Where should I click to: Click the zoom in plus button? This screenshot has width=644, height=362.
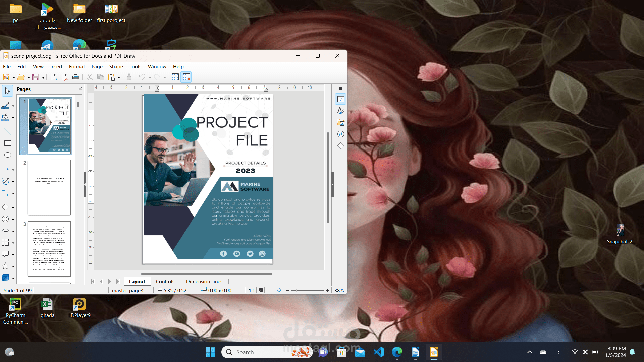tap(328, 290)
